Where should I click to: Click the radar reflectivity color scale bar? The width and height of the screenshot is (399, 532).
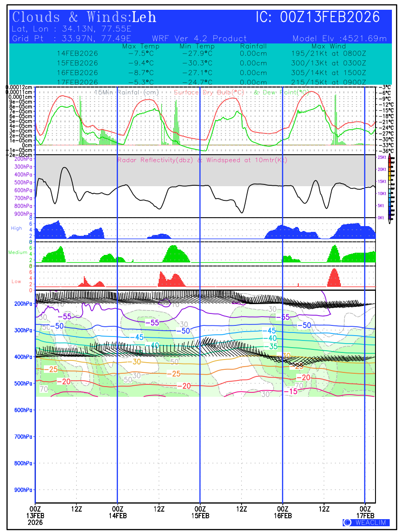[x=391, y=187]
